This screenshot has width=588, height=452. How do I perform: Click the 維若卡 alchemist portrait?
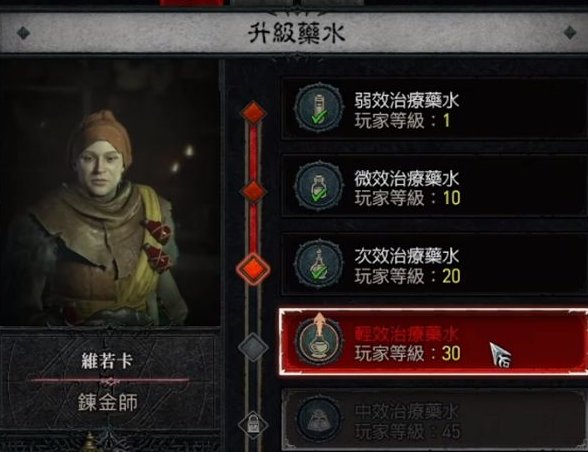pyautogui.click(x=110, y=193)
